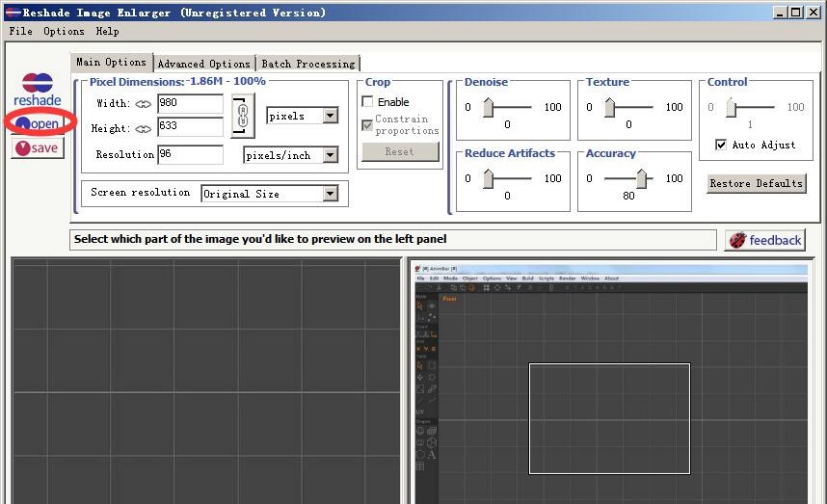The width and height of the screenshot is (827, 504).
Task: Click the crop Reset button
Action: (x=400, y=152)
